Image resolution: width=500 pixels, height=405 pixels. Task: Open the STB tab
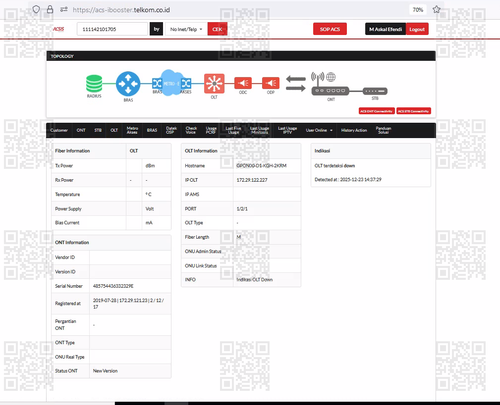(x=98, y=130)
